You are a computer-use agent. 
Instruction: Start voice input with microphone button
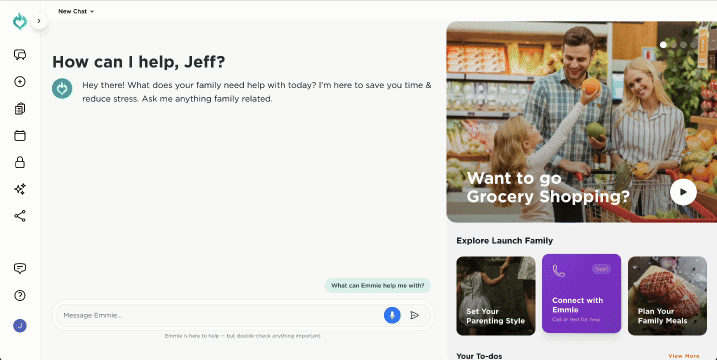[392, 315]
